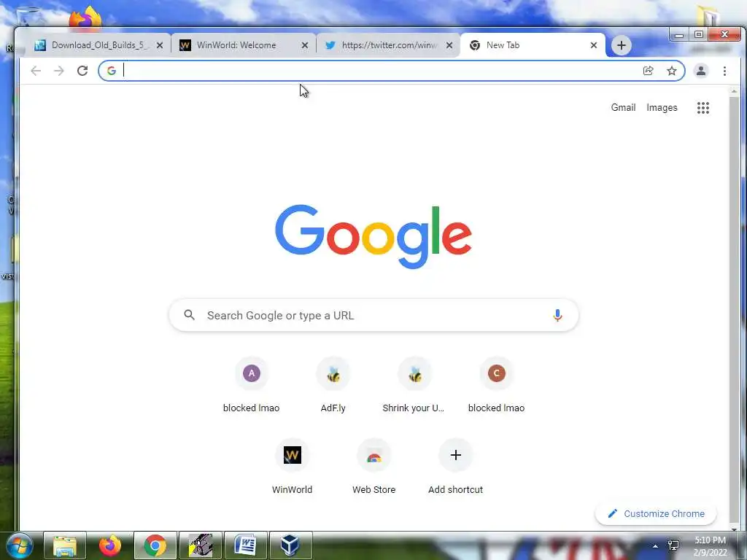Show hidden system tray icons

pos(655,546)
